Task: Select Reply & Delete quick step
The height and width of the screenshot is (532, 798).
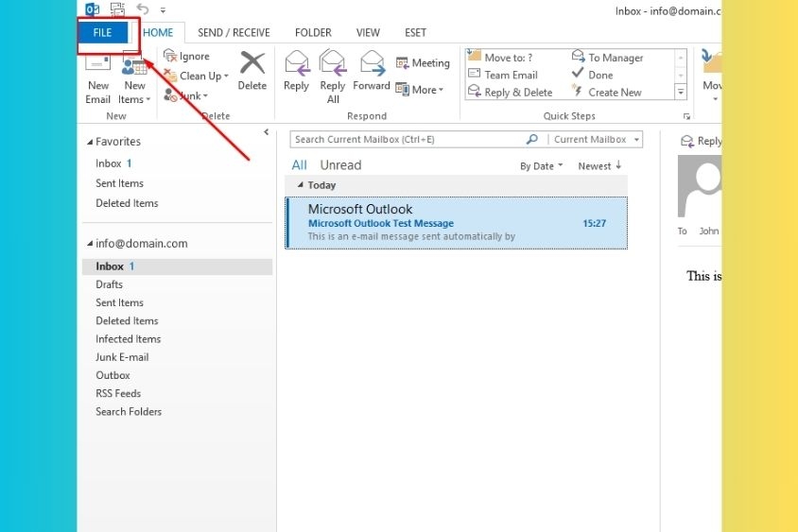Action: (x=510, y=92)
